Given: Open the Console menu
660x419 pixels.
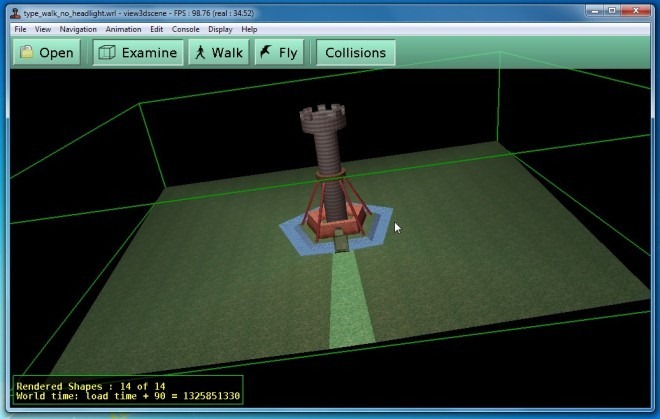Looking at the screenshot, I should pyautogui.click(x=186, y=29).
